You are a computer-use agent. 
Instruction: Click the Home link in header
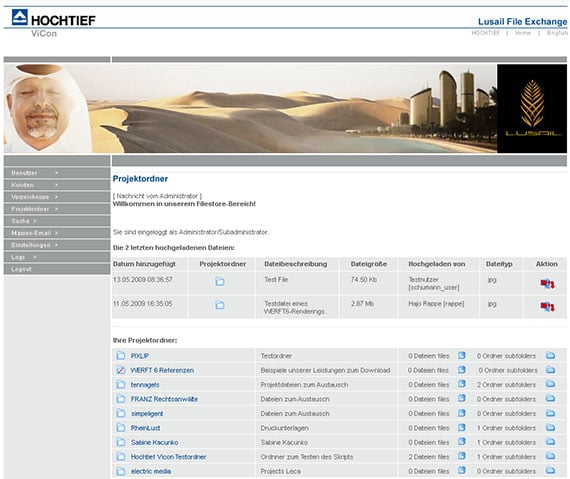click(523, 33)
